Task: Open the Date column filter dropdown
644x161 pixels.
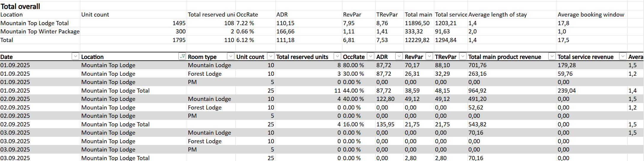Action: [76, 56]
